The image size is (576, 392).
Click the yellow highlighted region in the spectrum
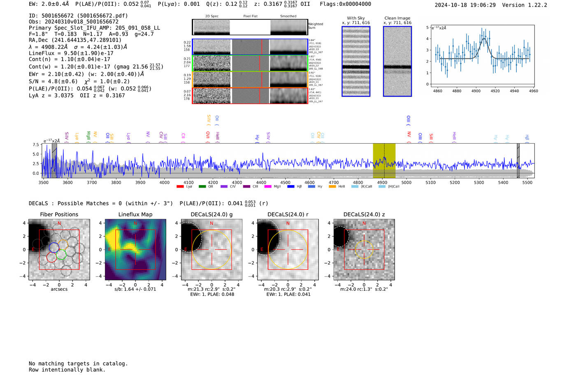[384, 160]
